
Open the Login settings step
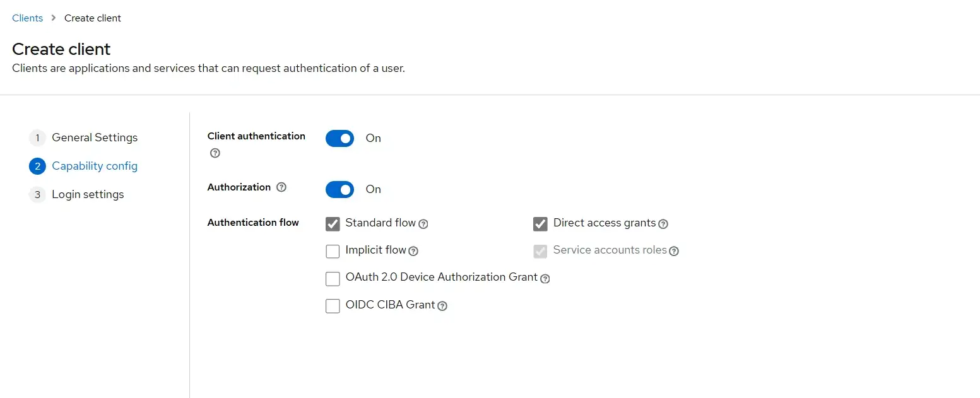point(88,194)
